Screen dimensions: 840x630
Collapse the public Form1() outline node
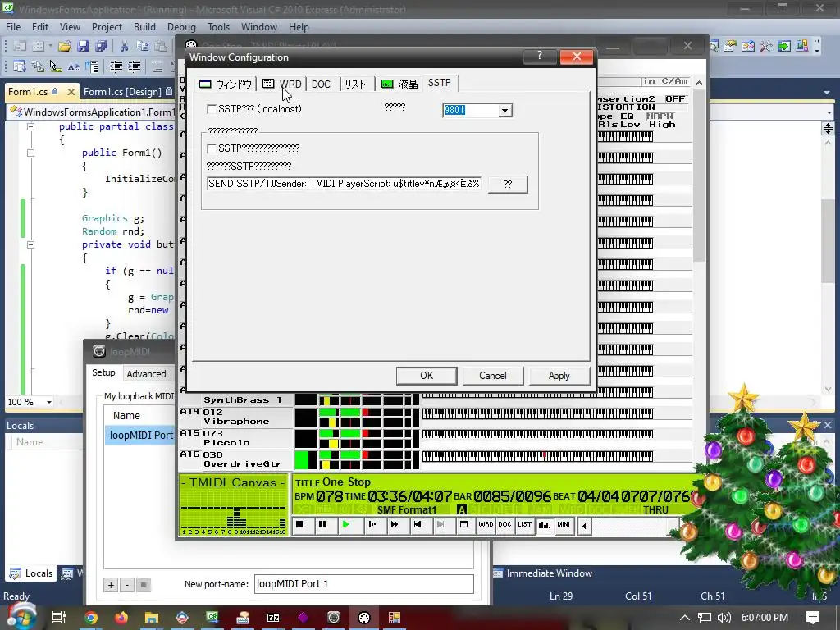(x=30, y=153)
